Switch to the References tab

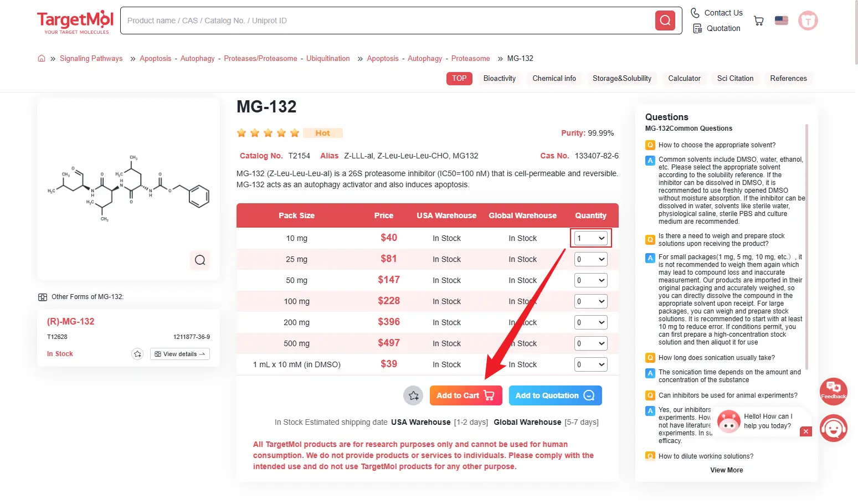[789, 78]
